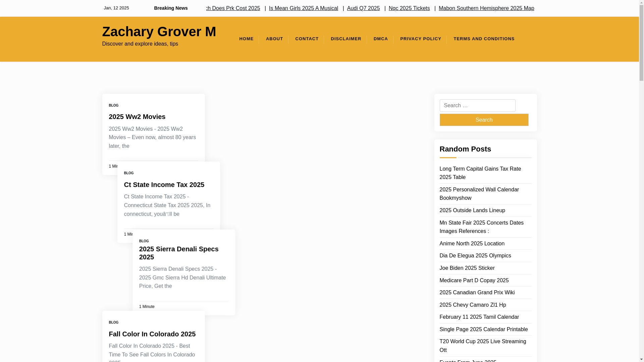This screenshot has height=362, width=644.
Task: Click BLOG tag above Ct State Income Tax
Action: tap(129, 173)
